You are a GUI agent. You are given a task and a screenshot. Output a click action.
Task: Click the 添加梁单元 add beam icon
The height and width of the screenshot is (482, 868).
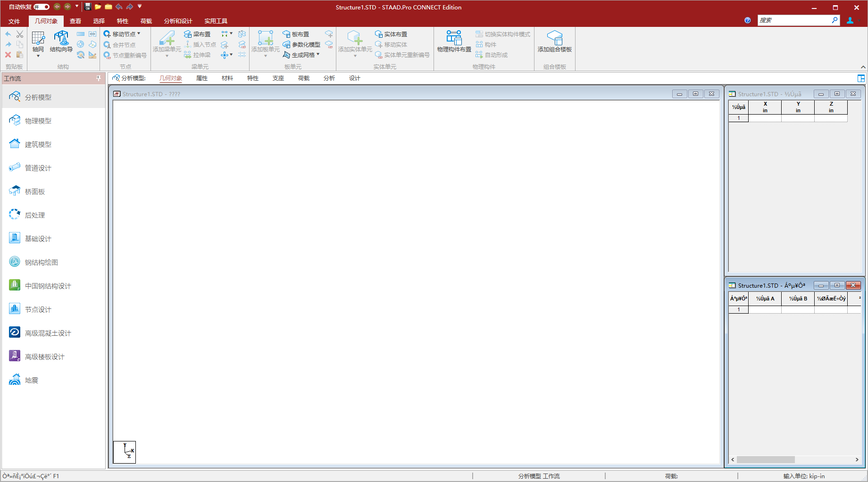(x=167, y=38)
